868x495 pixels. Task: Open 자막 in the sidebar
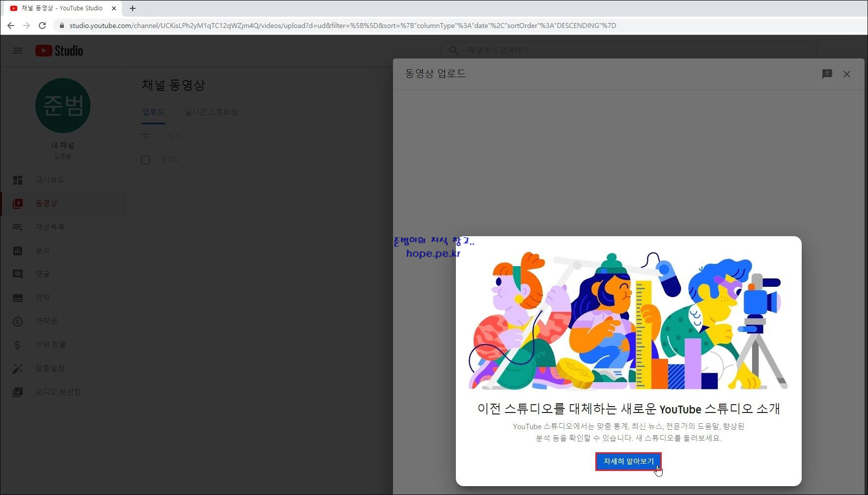(63, 298)
